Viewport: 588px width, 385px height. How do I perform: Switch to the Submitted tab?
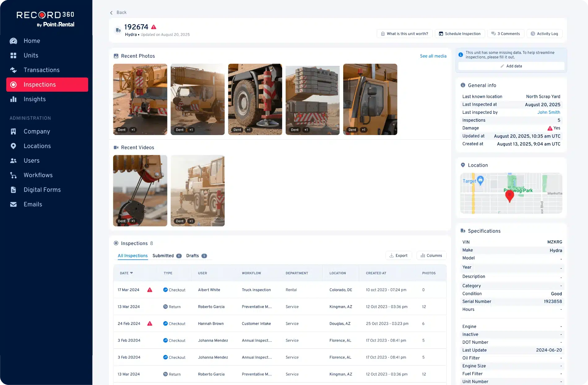[x=163, y=256]
